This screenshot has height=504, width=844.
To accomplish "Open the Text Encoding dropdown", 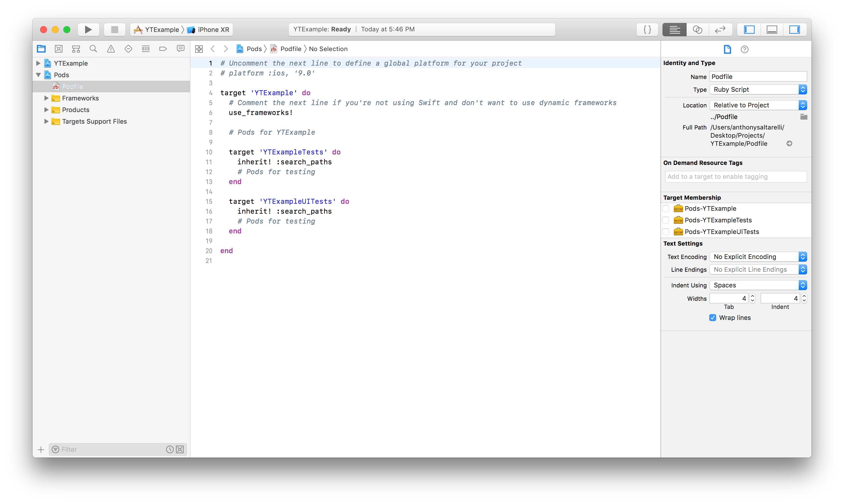I will pos(758,257).
